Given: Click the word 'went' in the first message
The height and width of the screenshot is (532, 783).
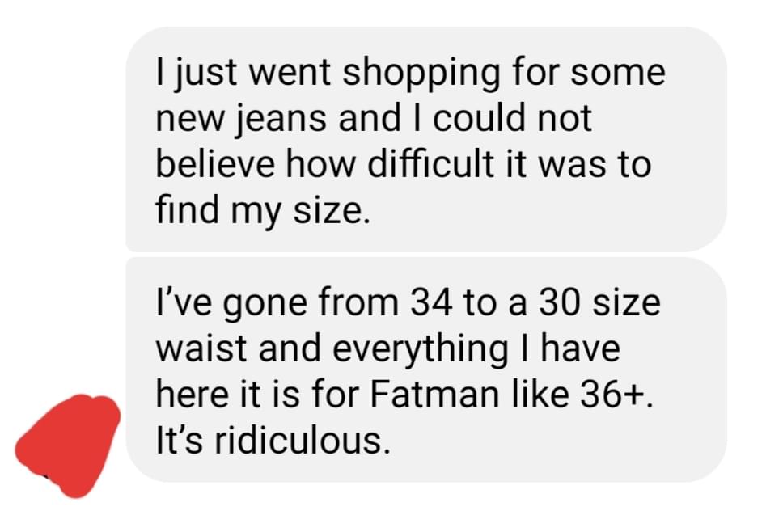Looking at the screenshot, I should (x=289, y=73).
